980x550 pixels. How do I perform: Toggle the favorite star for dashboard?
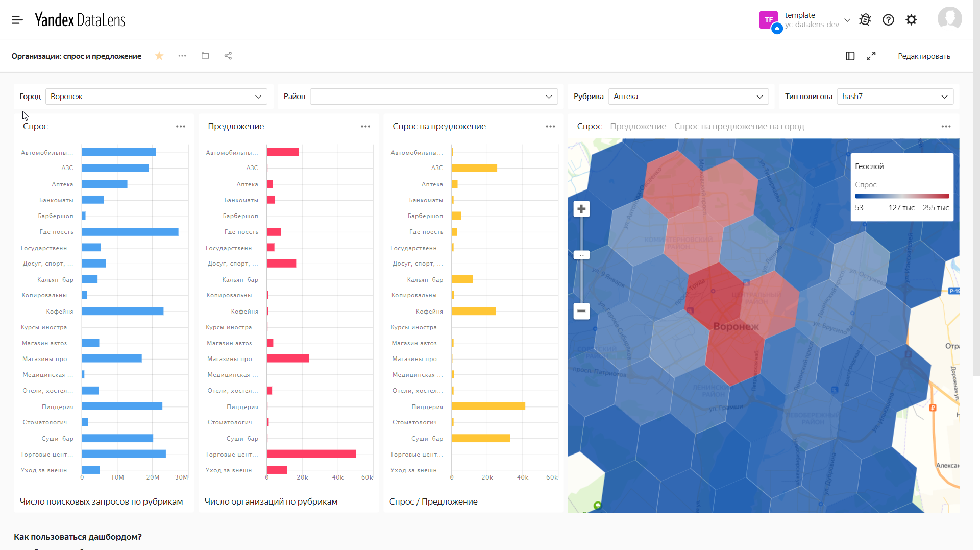159,56
